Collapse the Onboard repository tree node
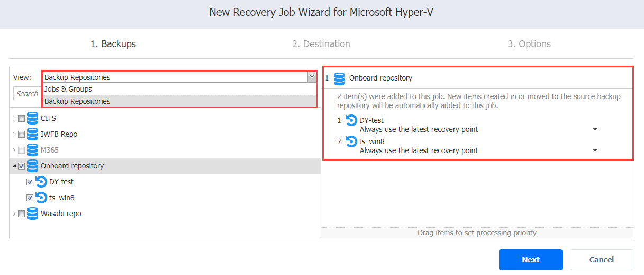The height and width of the screenshot is (275, 644). tap(14, 166)
